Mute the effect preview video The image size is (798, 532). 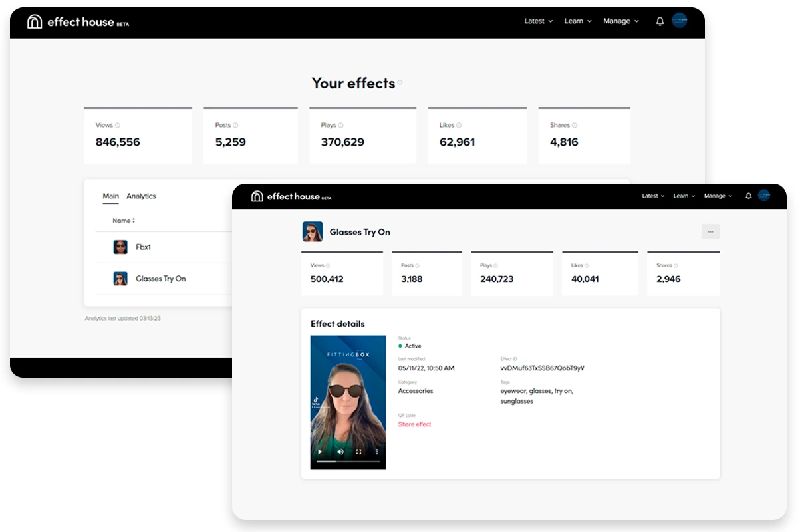(340, 452)
